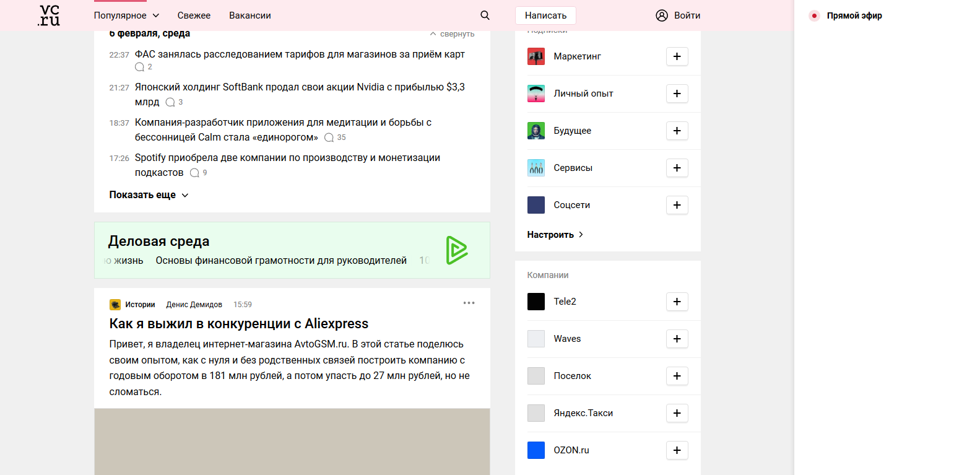Expand the Популярное dropdown
This screenshot has width=980, height=475.
(126, 15)
